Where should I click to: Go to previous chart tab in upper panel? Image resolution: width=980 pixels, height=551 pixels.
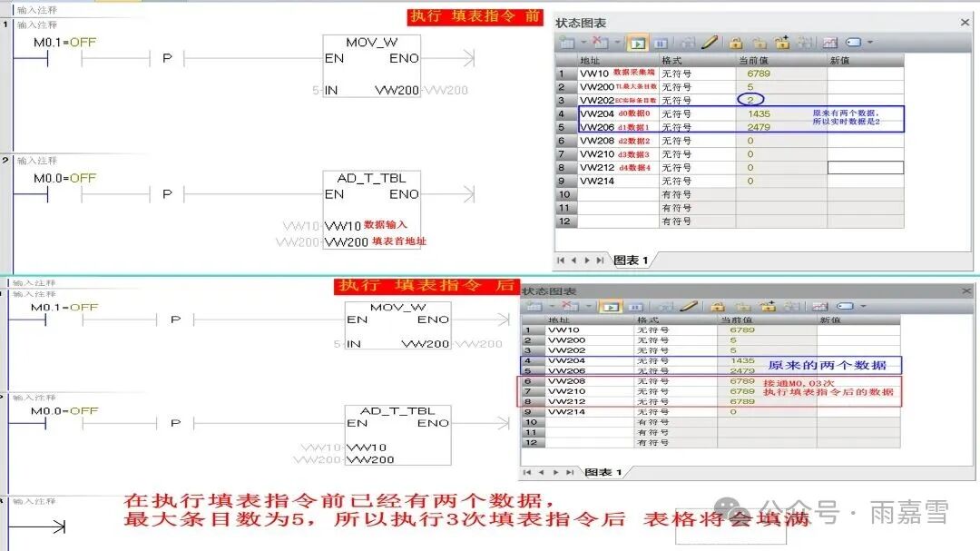pyautogui.click(x=573, y=261)
